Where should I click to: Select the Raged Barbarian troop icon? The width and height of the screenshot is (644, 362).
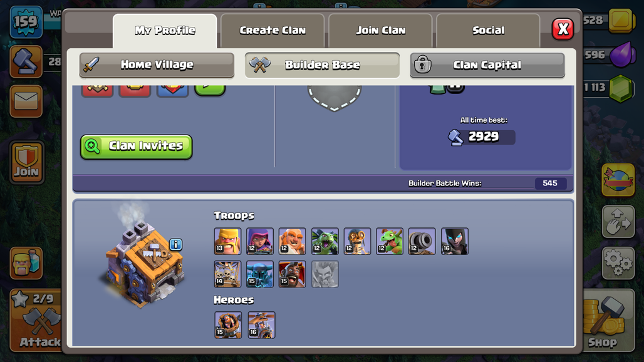227,241
